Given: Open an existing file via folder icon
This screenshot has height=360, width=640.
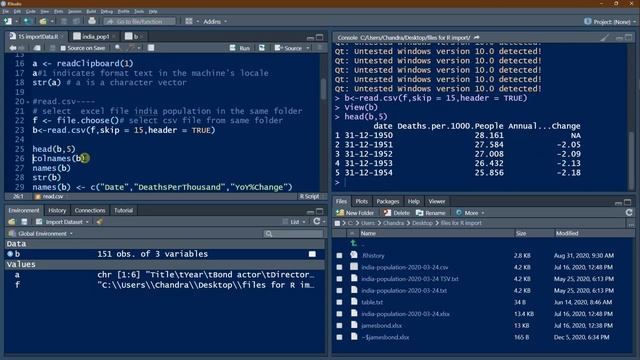Looking at the screenshot, I should coord(43,21).
